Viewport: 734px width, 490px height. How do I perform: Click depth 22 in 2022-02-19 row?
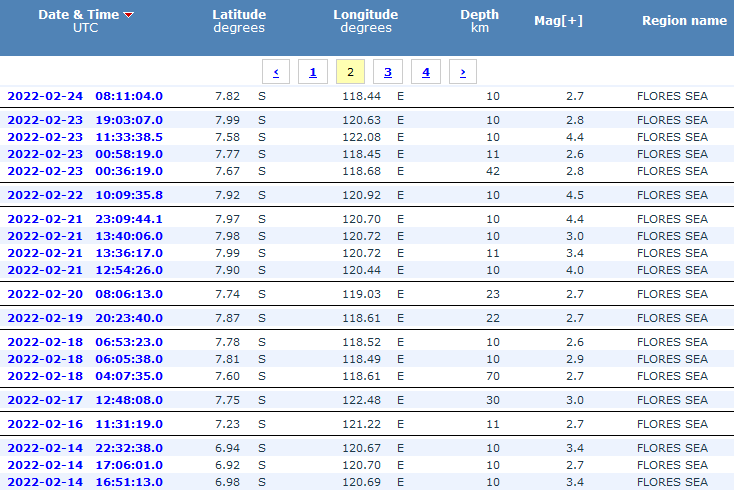click(x=493, y=318)
